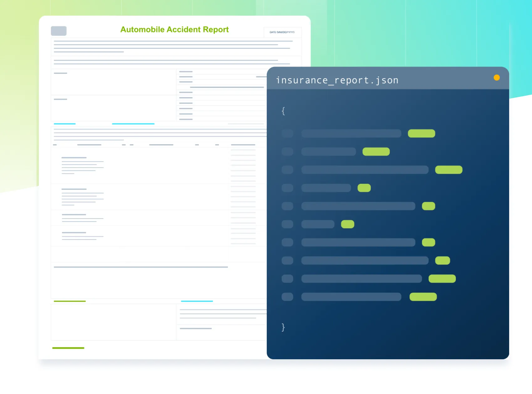Click the green value pill in ninth JSON row

click(x=442, y=279)
